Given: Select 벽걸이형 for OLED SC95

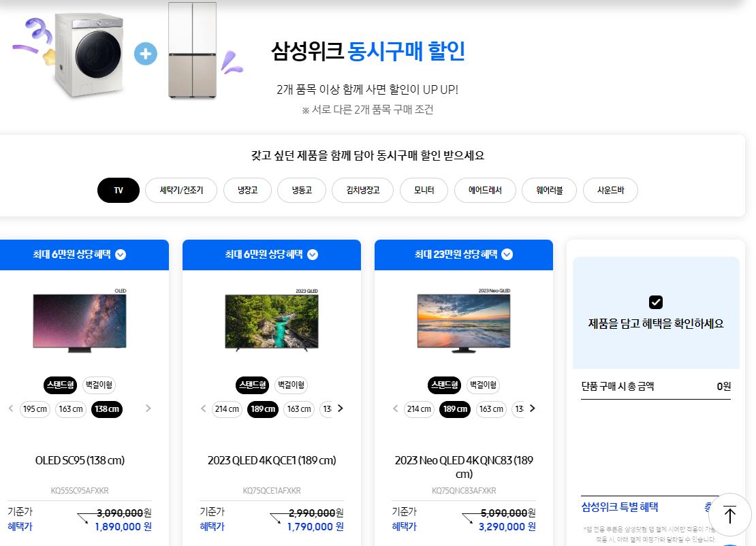Looking at the screenshot, I should pyautogui.click(x=99, y=385).
